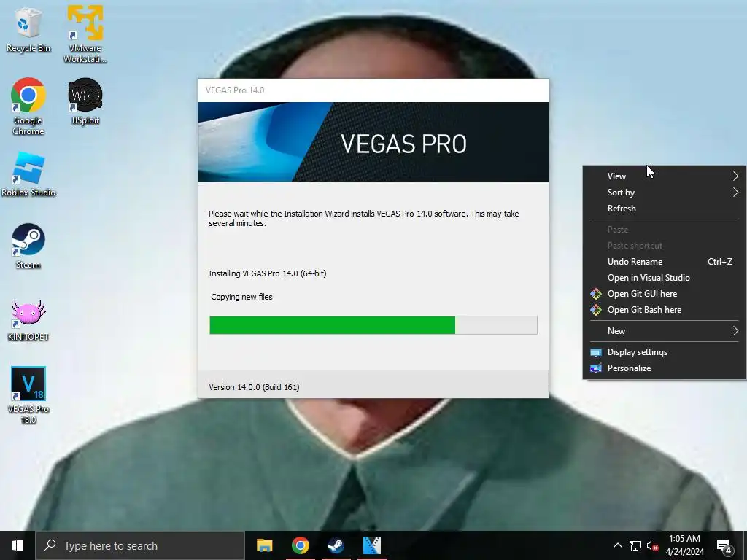Switch to Steam in the taskbar

click(336, 545)
